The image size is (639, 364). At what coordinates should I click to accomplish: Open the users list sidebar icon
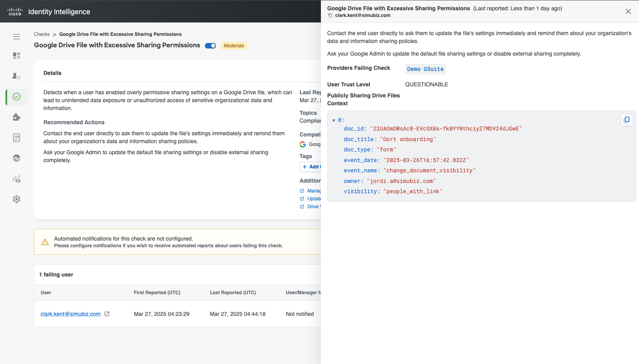click(x=17, y=76)
